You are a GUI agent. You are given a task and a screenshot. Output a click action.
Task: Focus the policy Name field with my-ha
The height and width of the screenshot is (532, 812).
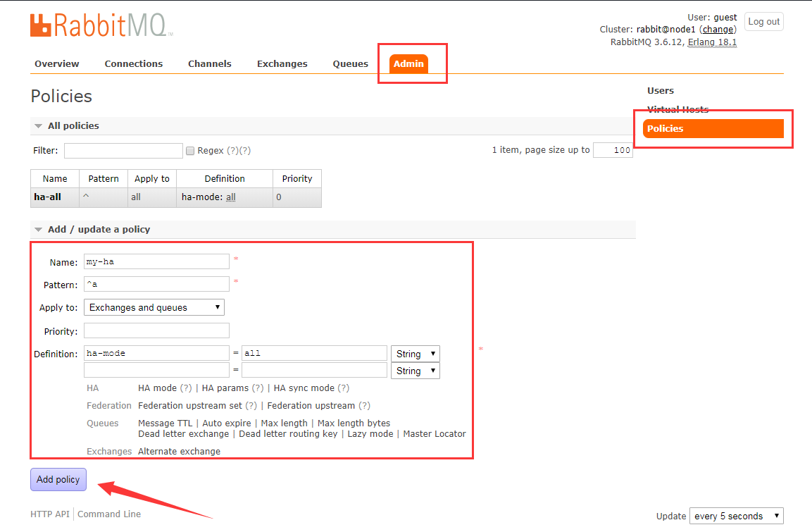(156, 261)
